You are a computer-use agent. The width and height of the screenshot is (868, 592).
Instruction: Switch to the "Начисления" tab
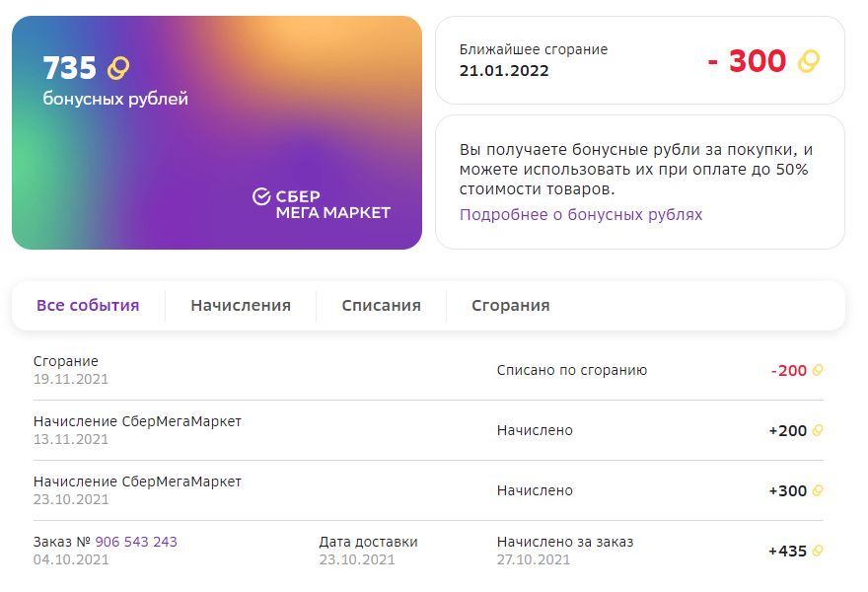click(x=241, y=306)
